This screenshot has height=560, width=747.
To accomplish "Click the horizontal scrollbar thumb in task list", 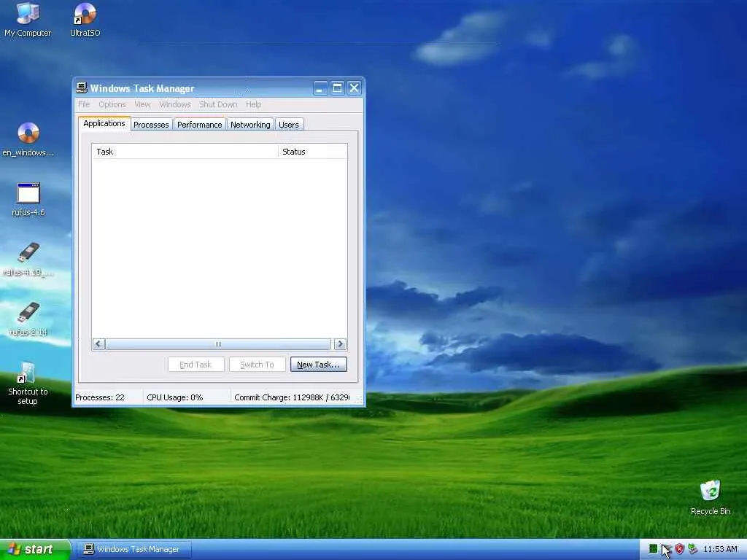I will [218, 344].
